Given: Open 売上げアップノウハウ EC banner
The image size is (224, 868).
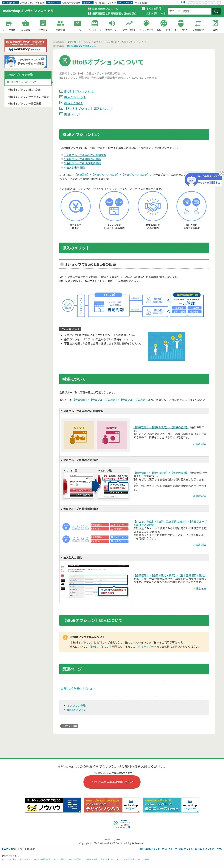Looking at the screenshot, I should (53, 805).
